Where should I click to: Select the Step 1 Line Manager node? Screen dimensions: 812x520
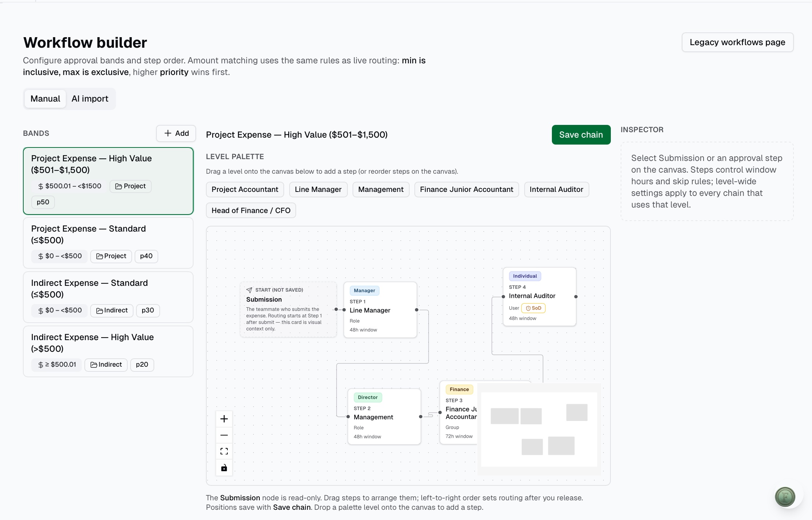[380, 310]
